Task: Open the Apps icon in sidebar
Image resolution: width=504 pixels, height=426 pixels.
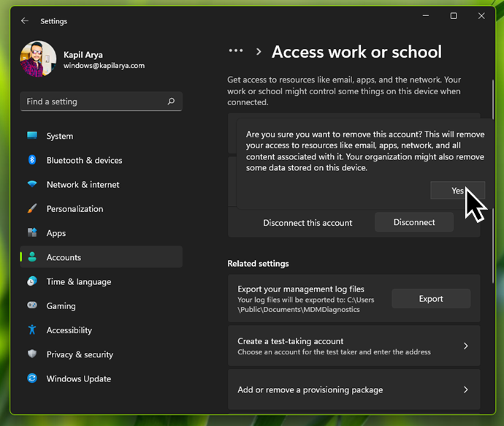Action: pos(32,233)
